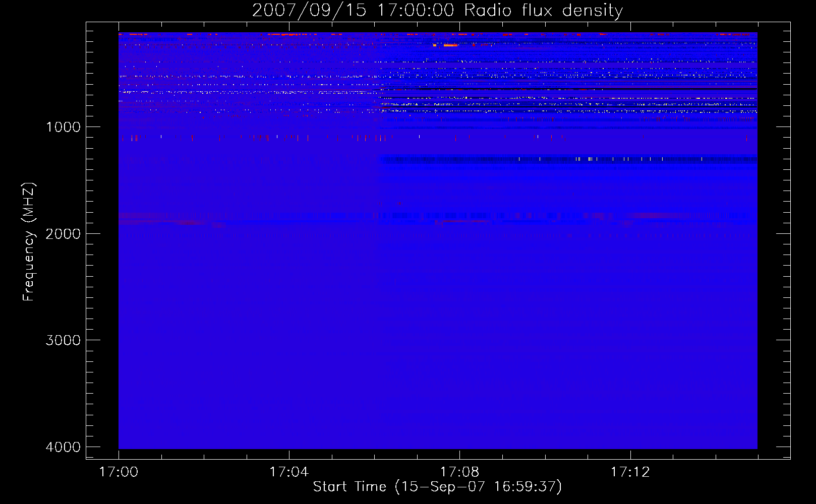This screenshot has width=816, height=504.
Task: Click the 3000 frequency tick label
Action: 63,340
